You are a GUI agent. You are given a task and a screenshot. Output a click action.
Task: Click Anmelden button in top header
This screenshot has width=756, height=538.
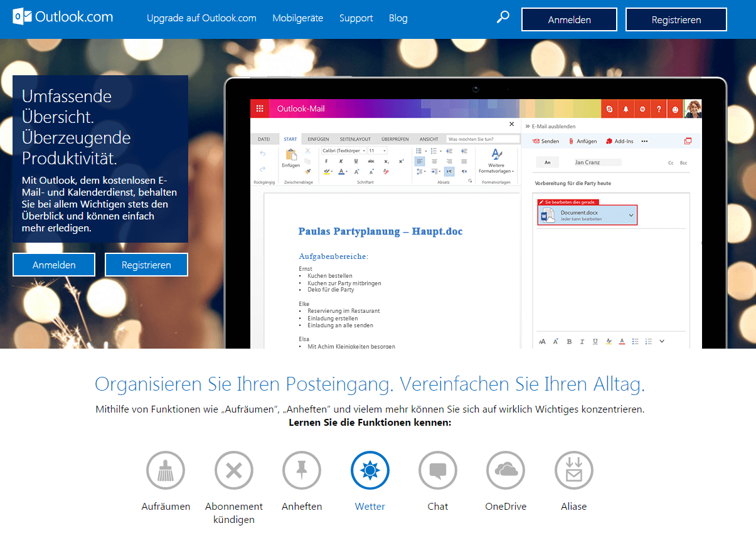(x=569, y=19)
